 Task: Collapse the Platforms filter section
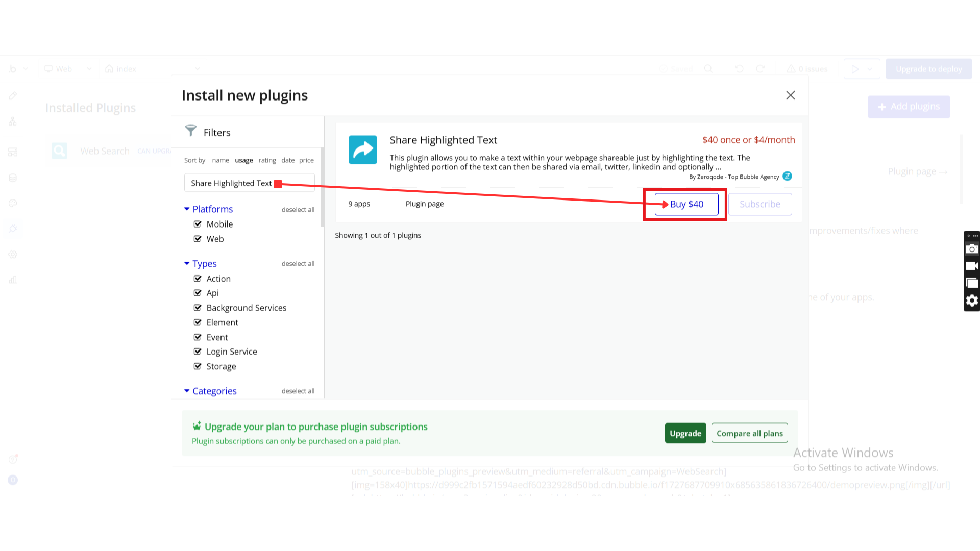pos(187,209)
